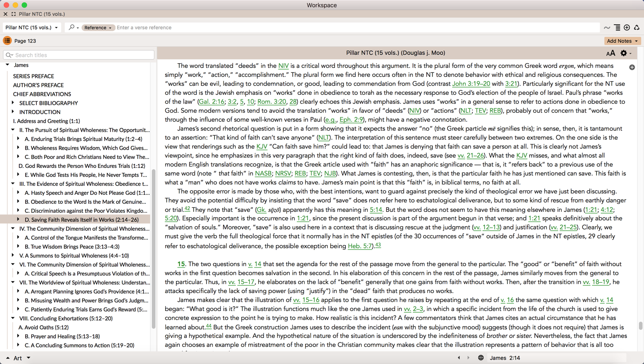Viewport: 644px width, 364px height.
Task: Expand the INTRODUCTION node
Action: point(13,112)
